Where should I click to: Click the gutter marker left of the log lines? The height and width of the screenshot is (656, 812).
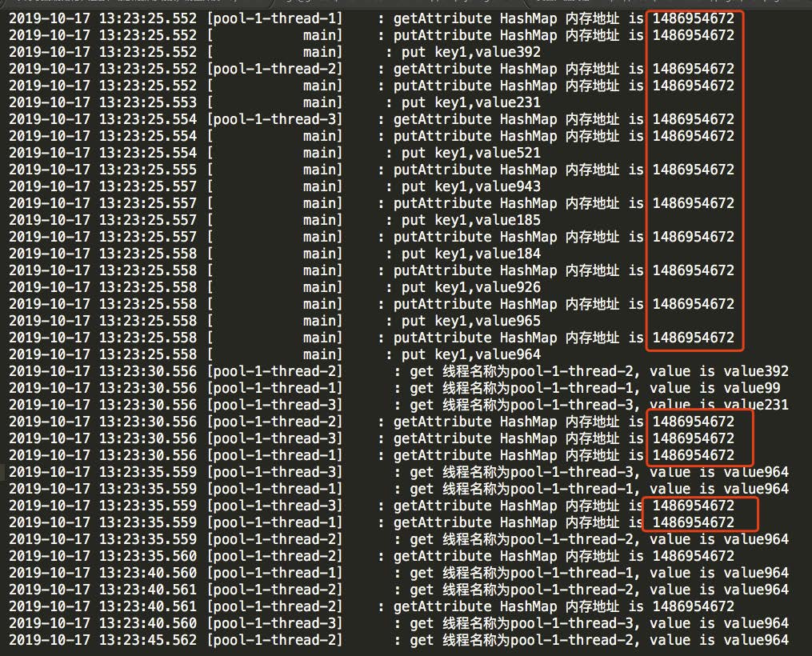[2, 472]
